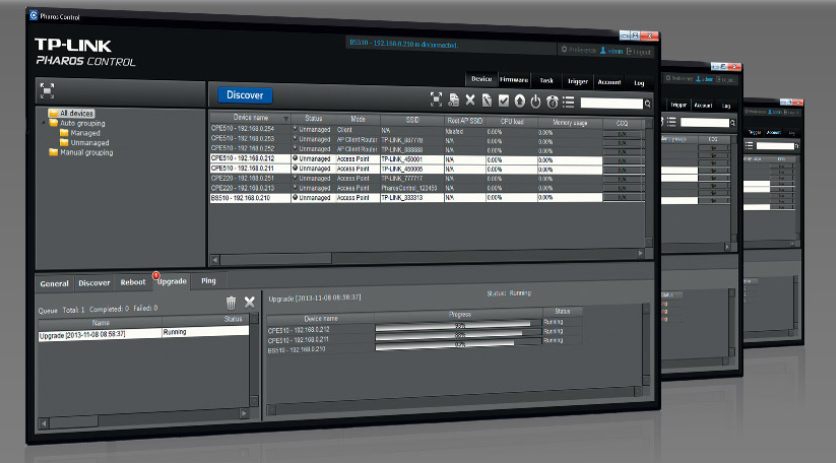Open the Reboot tab in lower panel
Image resolution: width=836 pixels, height=463 pixels.
click(132, 283)
